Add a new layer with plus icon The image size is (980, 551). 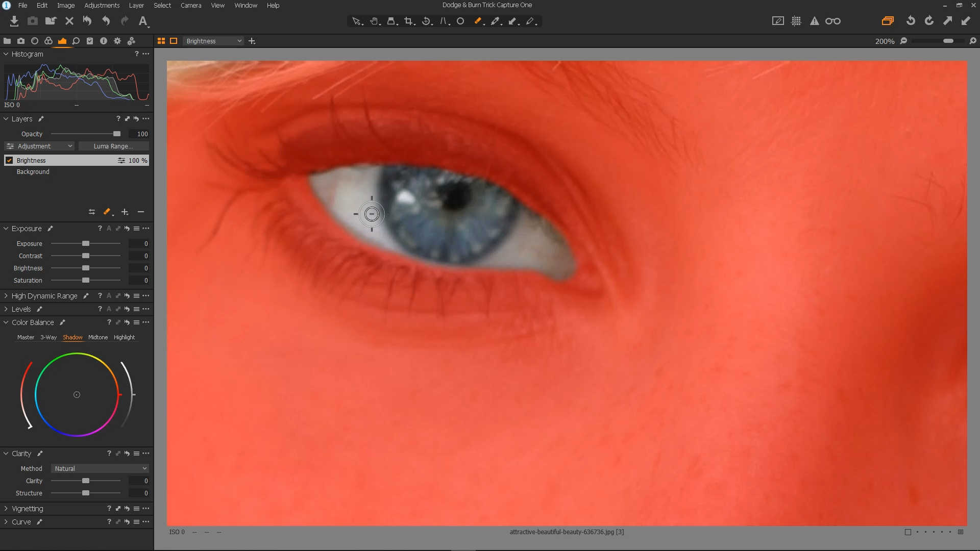tap(125, 212)
